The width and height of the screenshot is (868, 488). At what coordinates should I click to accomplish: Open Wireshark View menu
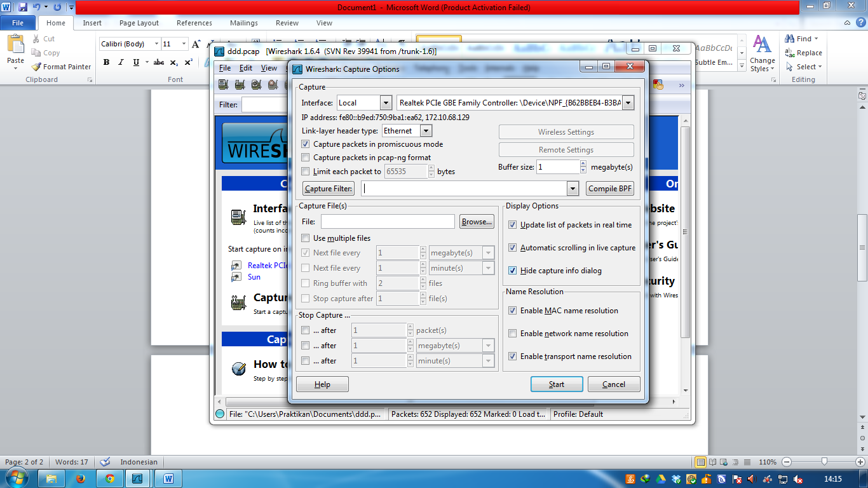tap(269, 68)
